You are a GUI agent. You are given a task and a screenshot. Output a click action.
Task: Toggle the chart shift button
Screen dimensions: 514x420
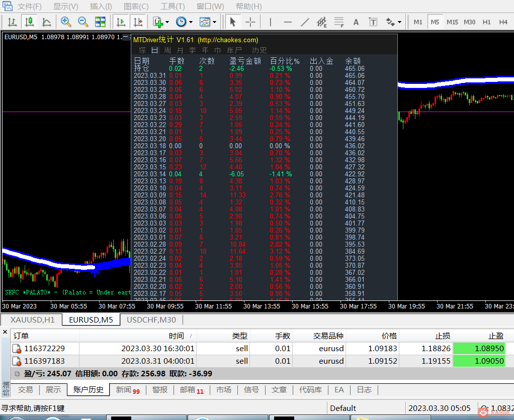point(137,22)
